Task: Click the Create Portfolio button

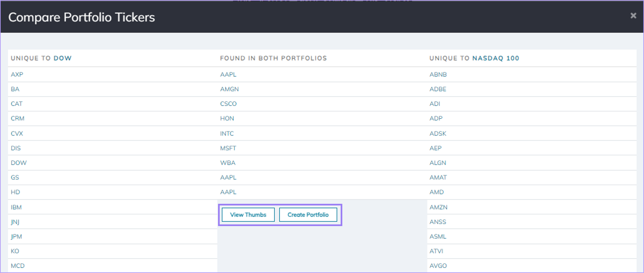Action: pos(308,215)
